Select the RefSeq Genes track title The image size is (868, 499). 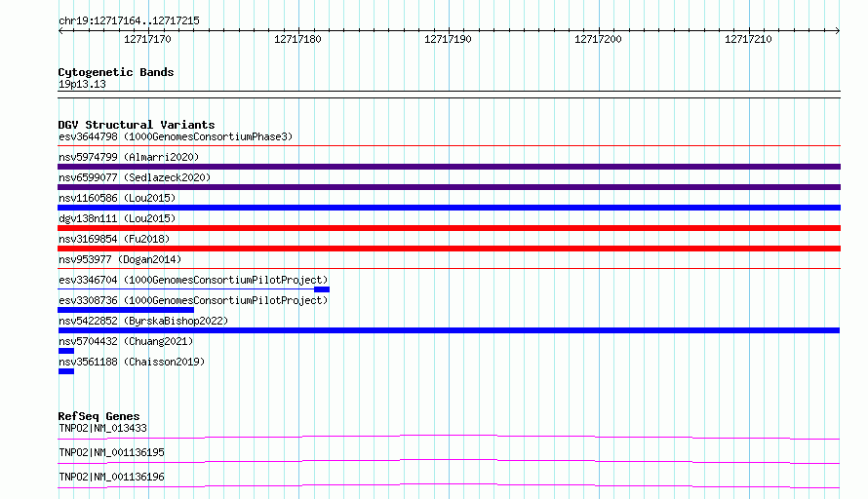click(99, 416)
